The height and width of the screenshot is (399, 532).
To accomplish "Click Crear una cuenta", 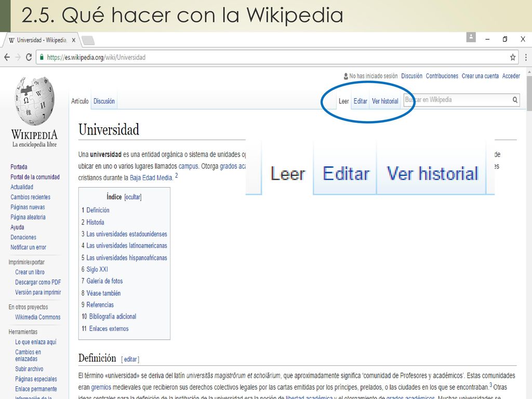I will 480,76.
